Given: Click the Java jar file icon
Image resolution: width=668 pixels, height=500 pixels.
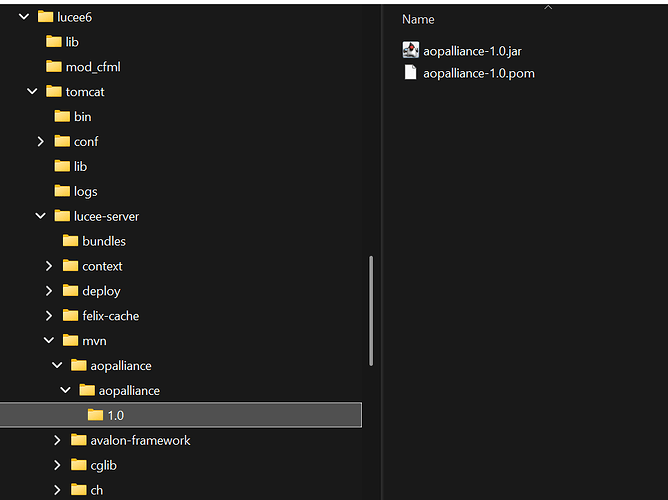Looking at the screenshot, I should tap(411, 50).
